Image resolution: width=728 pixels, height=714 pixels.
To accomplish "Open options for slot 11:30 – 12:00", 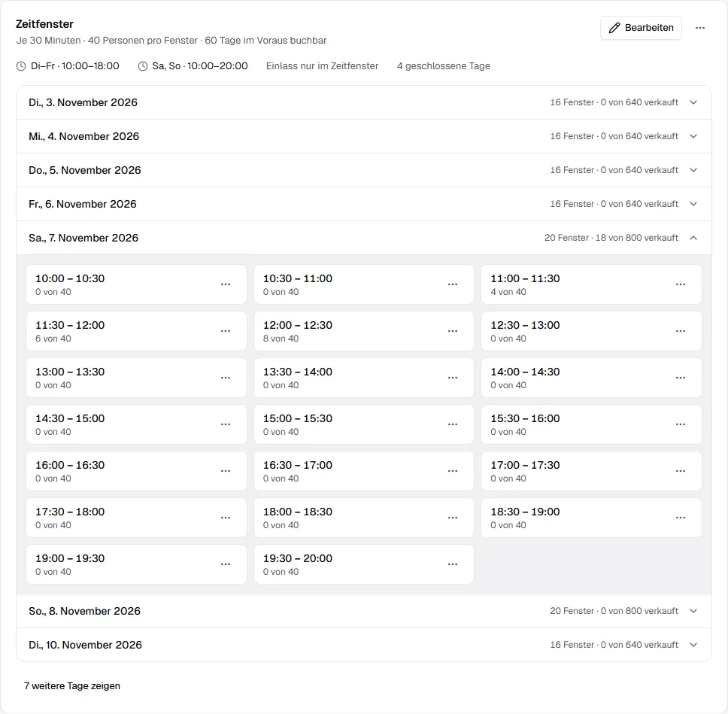I will [x=226, y=331].
